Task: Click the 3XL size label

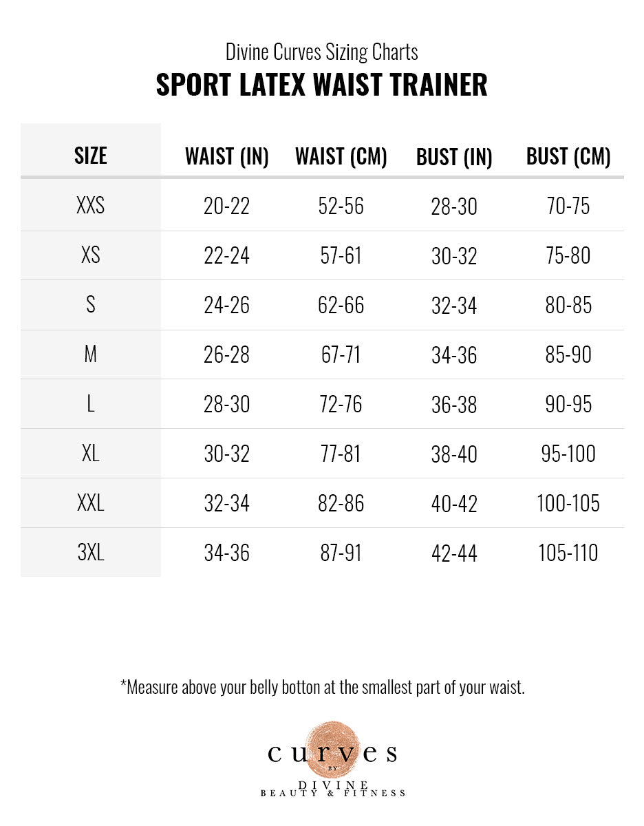Action: (x=91, y=552)
